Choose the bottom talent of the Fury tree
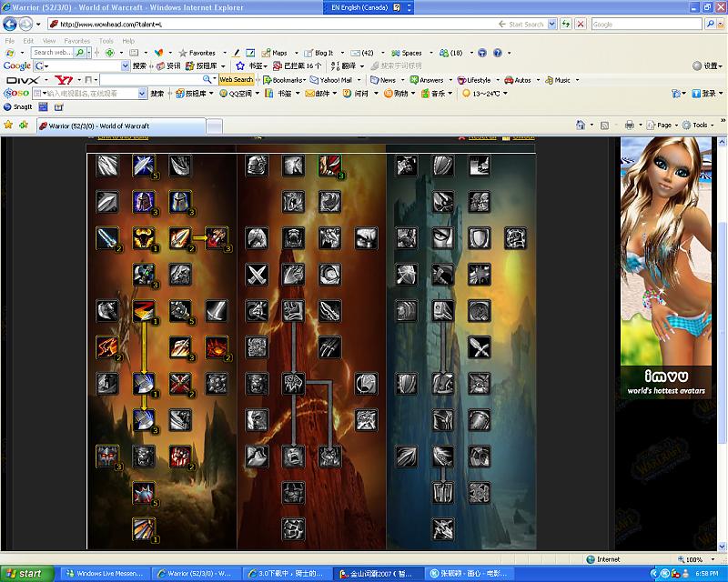The image size is (728, 582). [293, 529]
